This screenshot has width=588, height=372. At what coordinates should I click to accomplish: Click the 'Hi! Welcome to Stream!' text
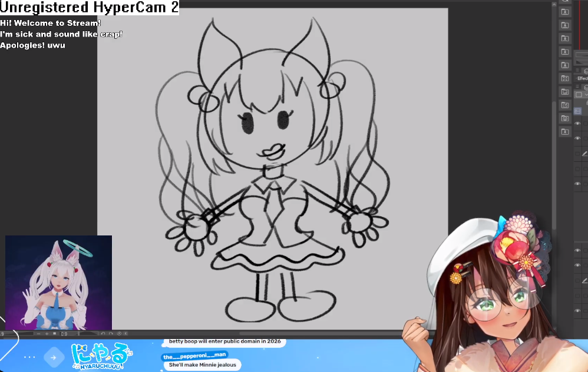click(50, 23)
